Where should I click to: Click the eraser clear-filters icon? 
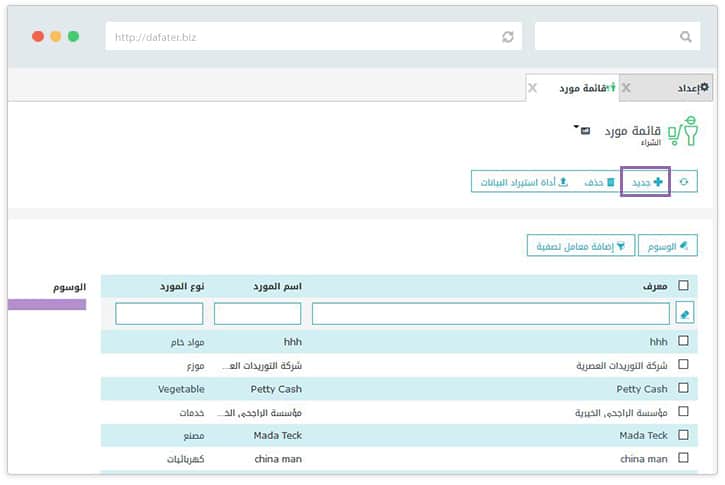(x=684, y=313)
